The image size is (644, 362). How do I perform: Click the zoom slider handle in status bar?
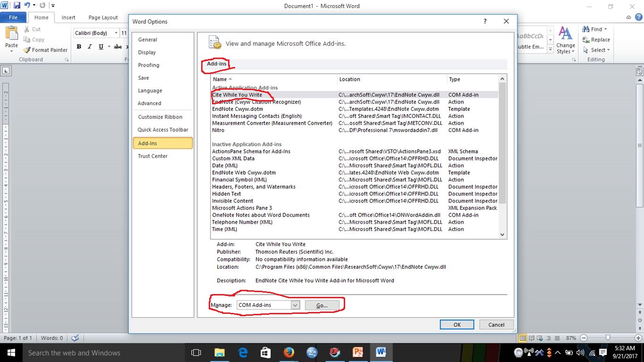coord(608,338)
